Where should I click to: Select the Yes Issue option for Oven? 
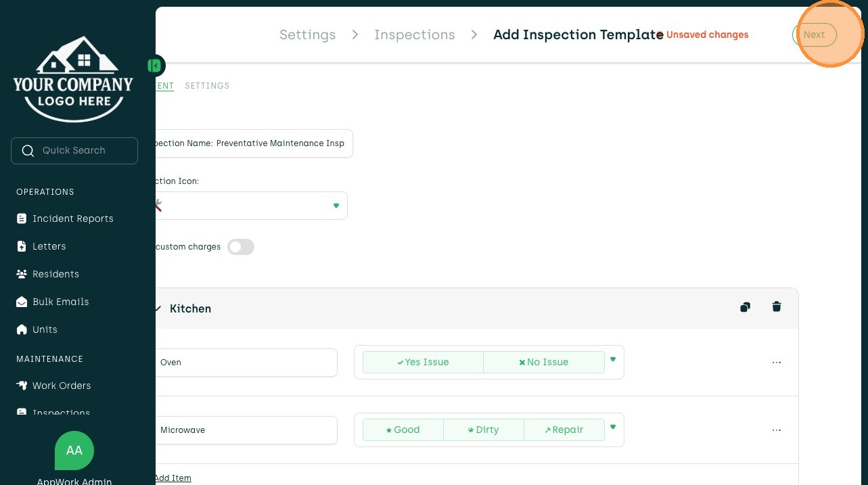click(x=423, y=362)
